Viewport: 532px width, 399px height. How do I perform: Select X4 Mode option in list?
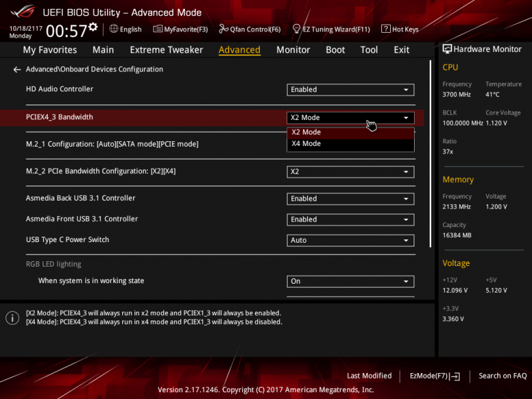point(350,144)
